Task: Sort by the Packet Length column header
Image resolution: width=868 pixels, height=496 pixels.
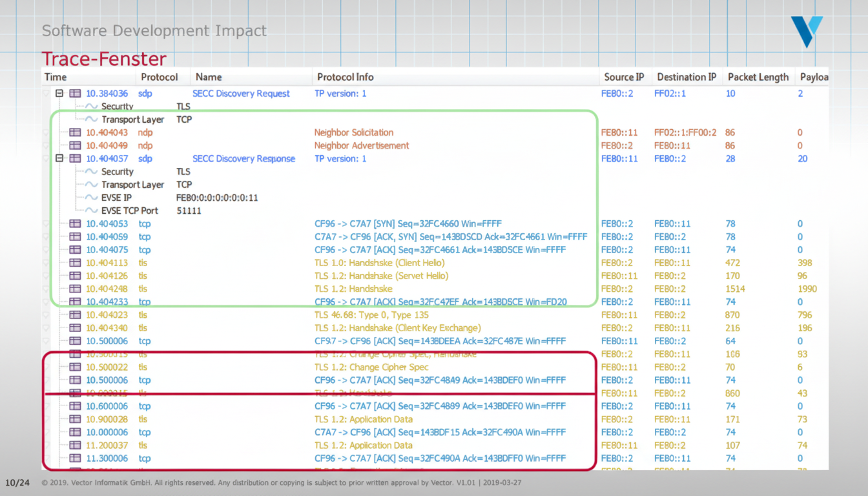Action: pos(758,77)
